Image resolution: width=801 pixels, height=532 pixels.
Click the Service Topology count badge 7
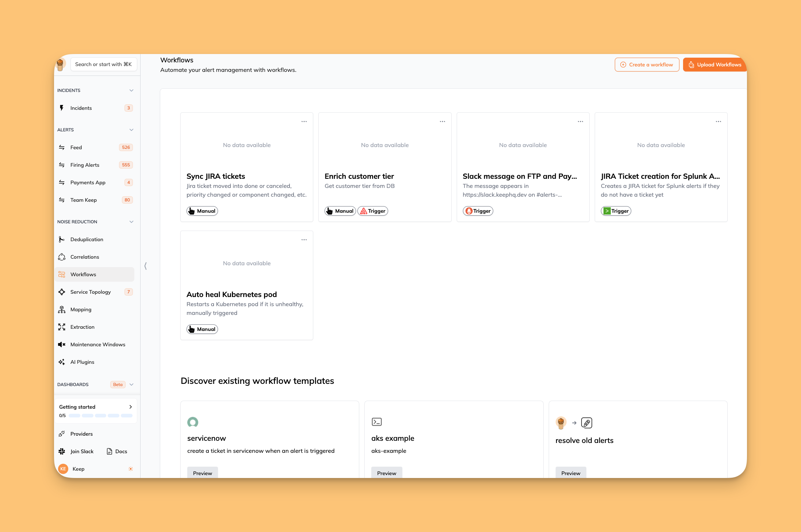[x=129, y=292]
